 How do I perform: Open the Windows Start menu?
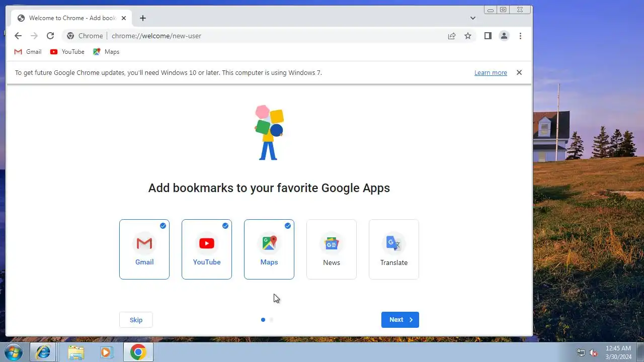[14, 352]
